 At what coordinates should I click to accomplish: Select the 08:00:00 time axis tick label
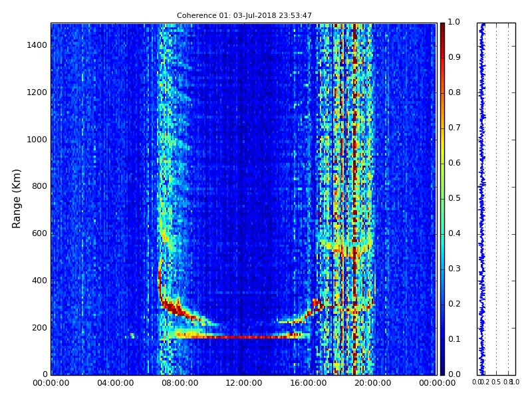[180, 383]
